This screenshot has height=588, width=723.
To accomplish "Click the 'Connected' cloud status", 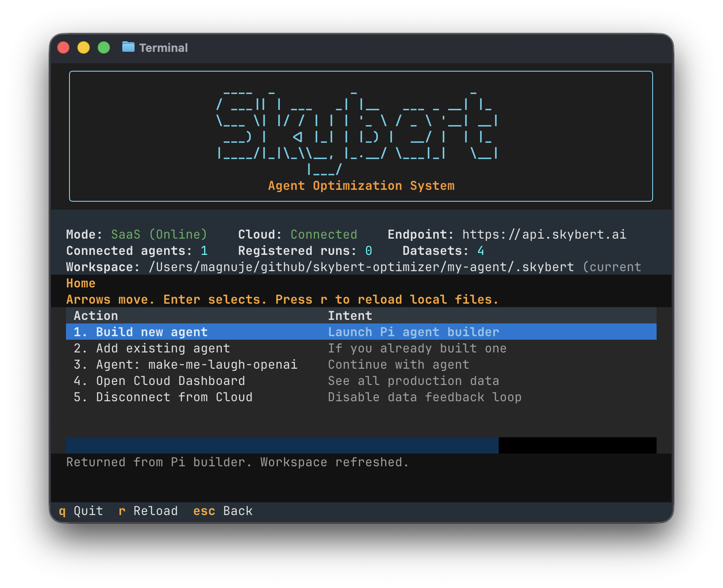I will click(x=324, y=235).
